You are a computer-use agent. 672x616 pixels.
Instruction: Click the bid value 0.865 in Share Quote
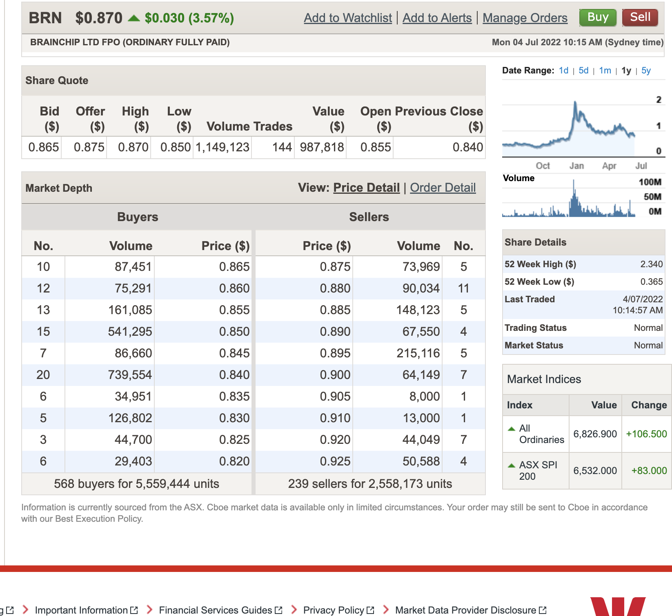point(43,147)
